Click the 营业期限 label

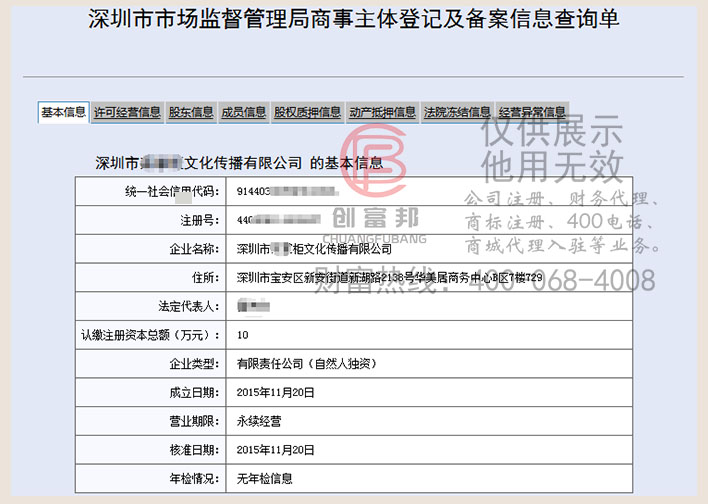(x=194, y=421)
